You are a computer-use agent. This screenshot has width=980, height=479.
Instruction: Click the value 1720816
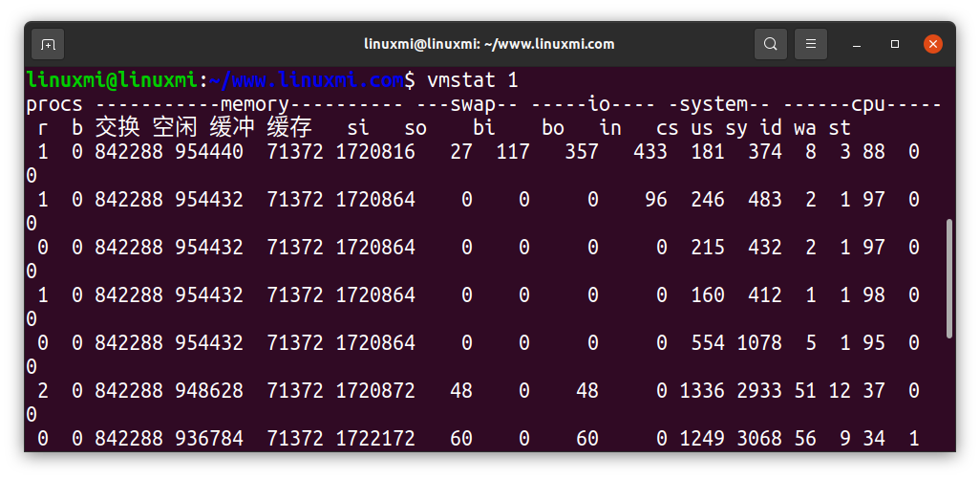375,152
